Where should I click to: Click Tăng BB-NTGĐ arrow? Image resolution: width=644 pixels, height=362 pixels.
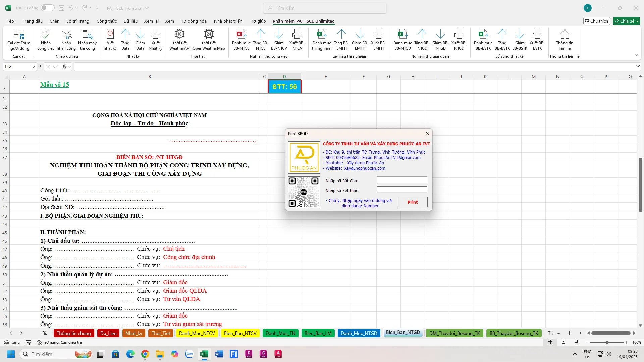point(422,40)
